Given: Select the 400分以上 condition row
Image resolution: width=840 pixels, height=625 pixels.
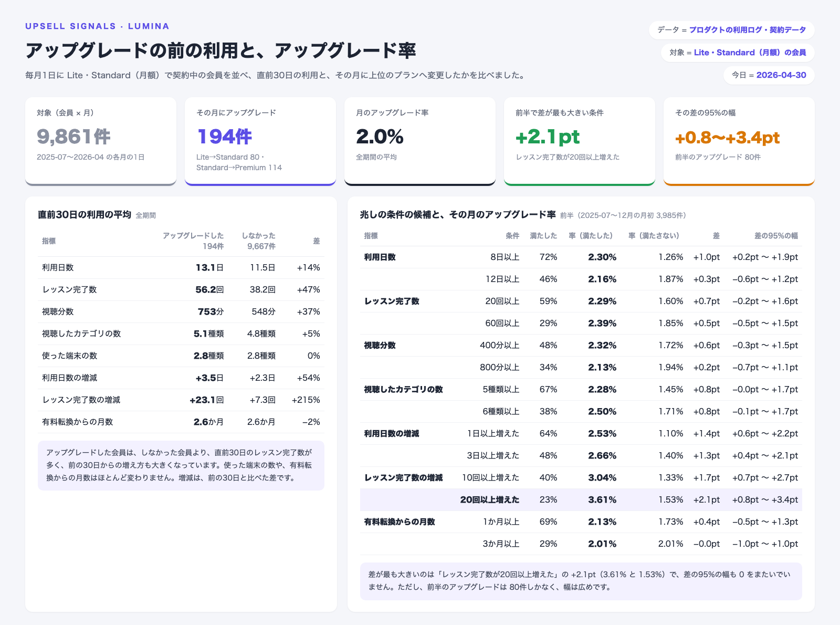Looking at the screenshot, I should (581, 346).
